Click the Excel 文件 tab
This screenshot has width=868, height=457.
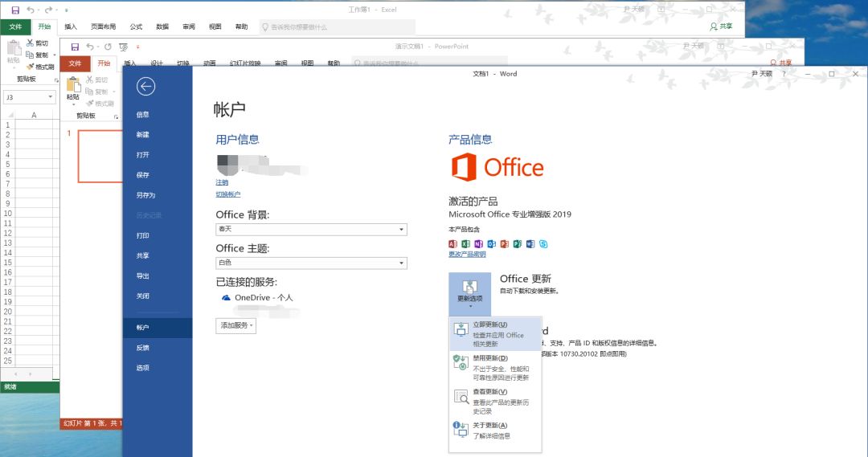[15, 27]
